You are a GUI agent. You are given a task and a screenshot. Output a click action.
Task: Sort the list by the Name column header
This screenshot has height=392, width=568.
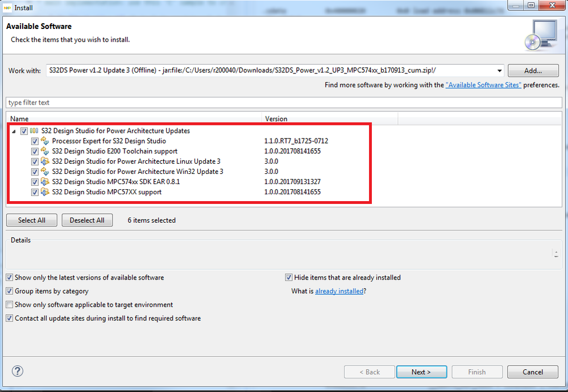pos(134,119)
